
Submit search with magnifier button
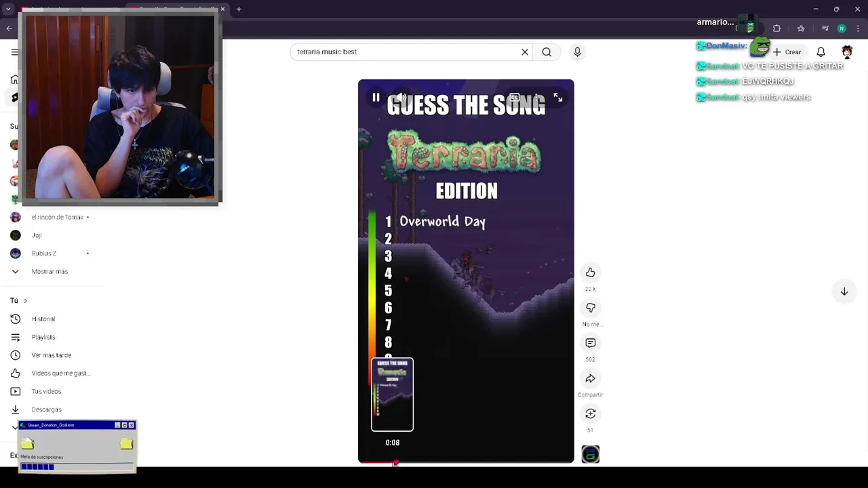coord(547,52)
